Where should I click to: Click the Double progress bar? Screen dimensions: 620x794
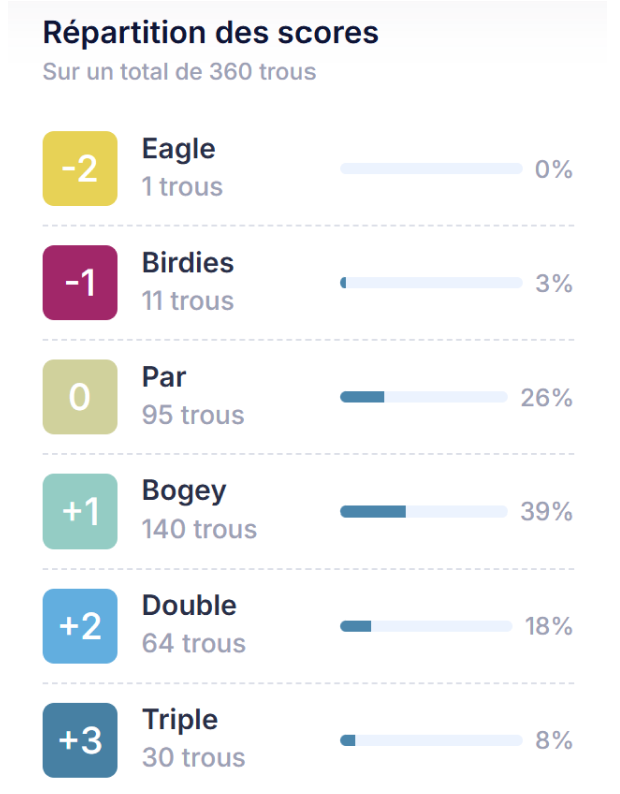(x=426, y=626)
